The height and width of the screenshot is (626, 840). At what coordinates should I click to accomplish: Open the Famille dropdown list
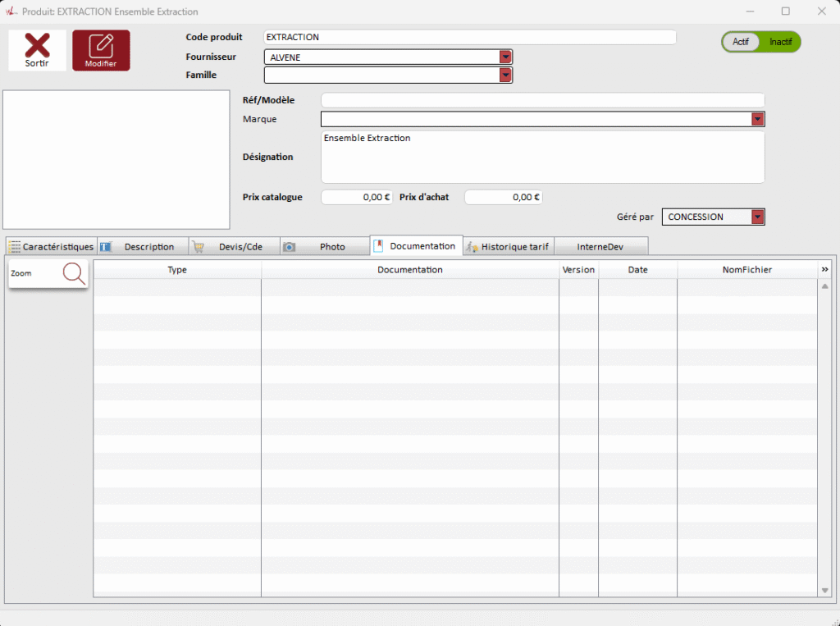(x=506, y=75)
